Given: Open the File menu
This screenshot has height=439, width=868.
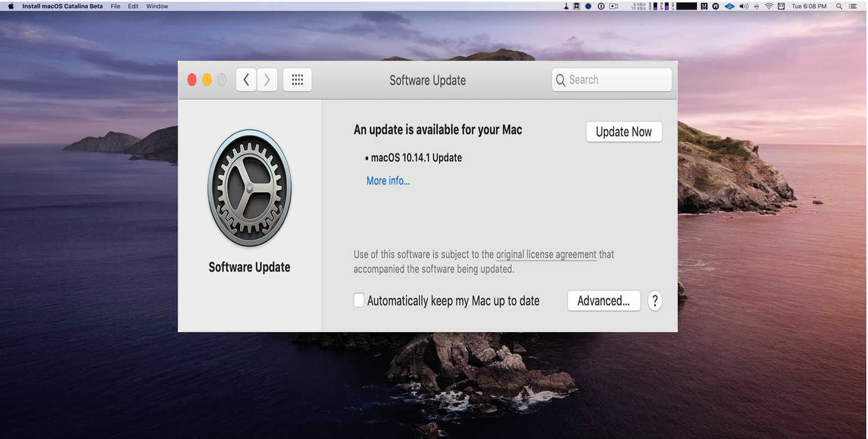Looking at the screenshot, I should coord(115,6).
